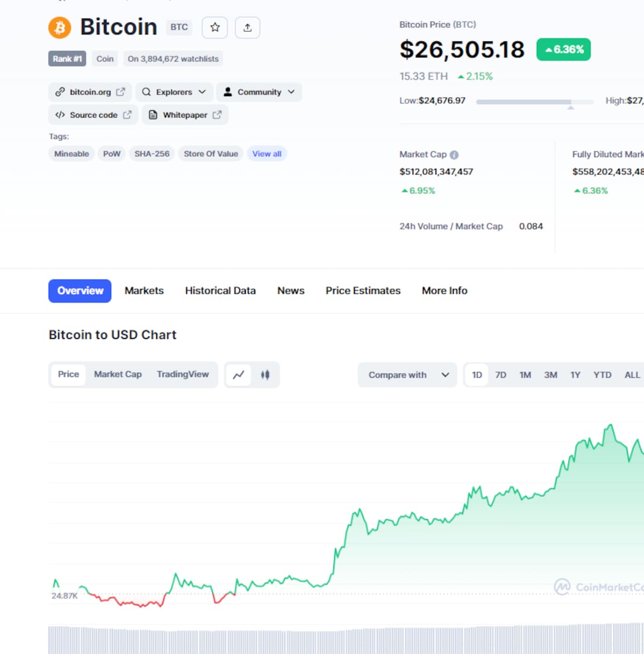
Task: Switch chart to Market Cap view
Action: pos(118,374)
